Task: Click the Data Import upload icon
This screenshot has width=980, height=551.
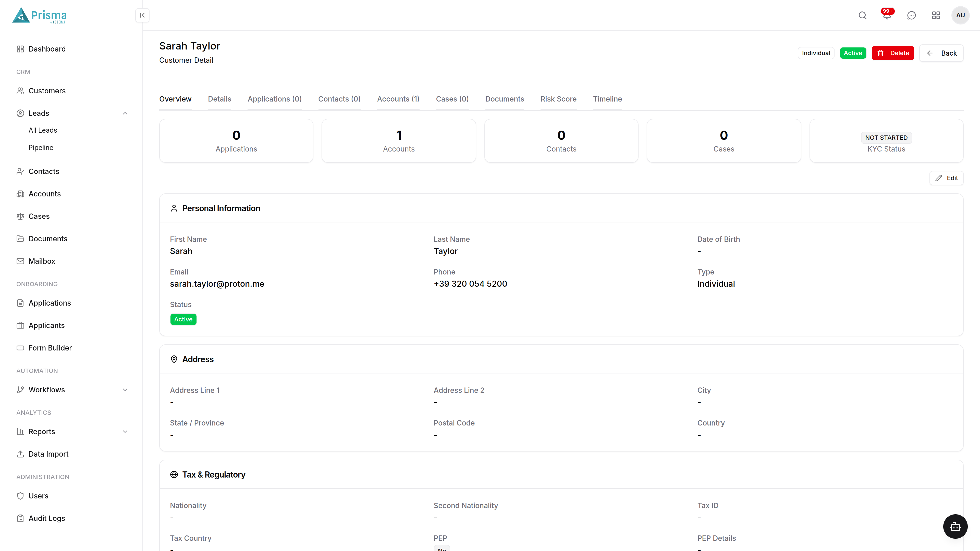Action: click(20, 454)
